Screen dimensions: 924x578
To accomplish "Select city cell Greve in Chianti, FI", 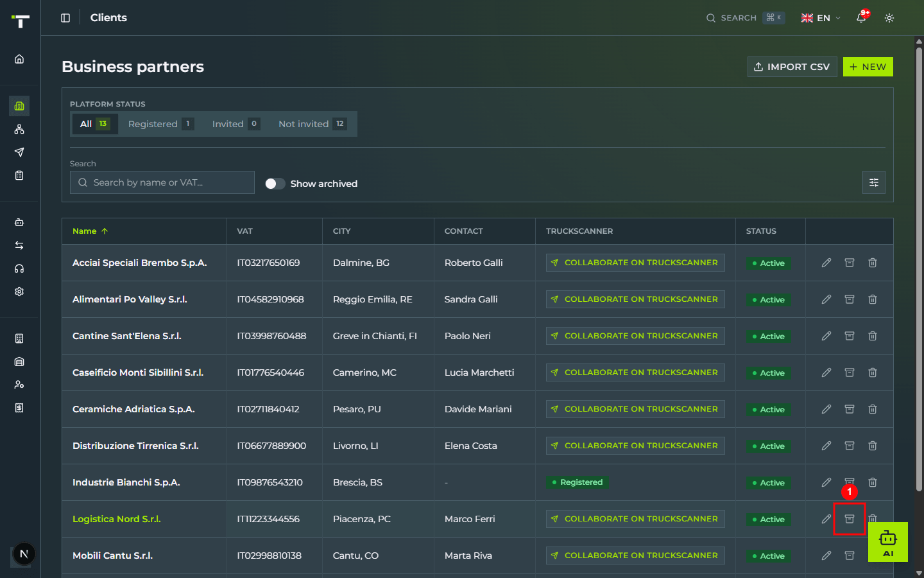I will (x=375, y=336).
